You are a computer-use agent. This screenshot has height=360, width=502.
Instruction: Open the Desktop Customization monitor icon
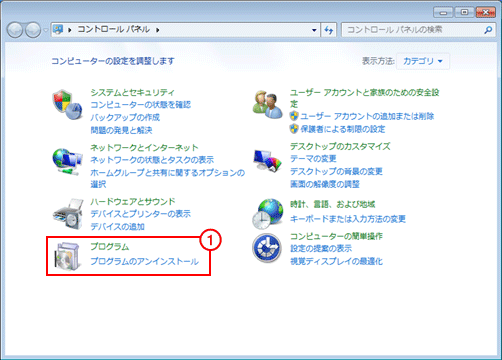click(267, 161)
